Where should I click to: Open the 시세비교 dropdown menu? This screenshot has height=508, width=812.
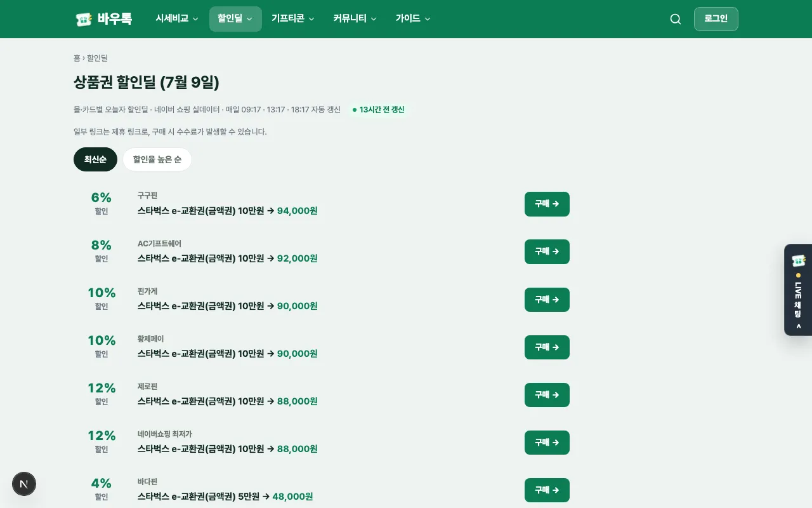pos(177,19)
